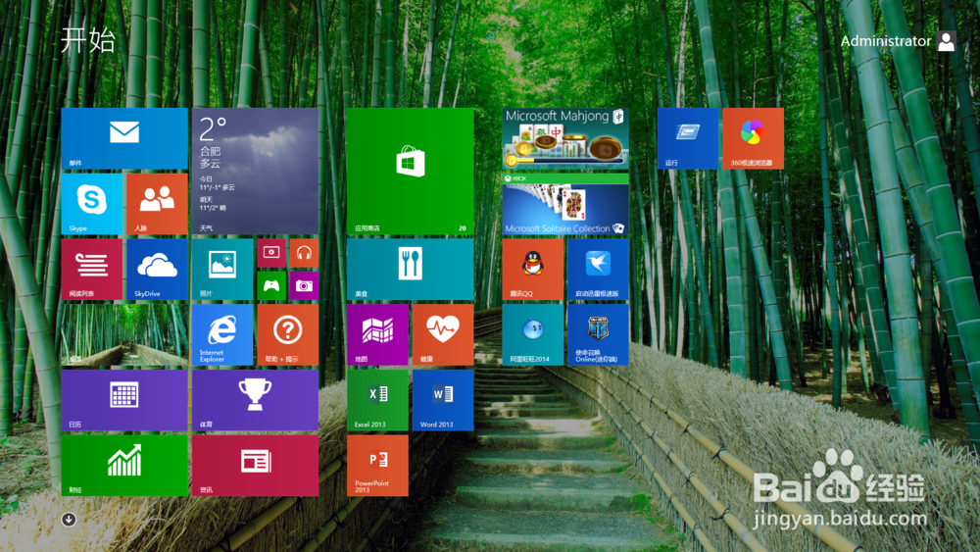Open the Microsoft Mahjong tile
This screenshot has width=980, height=552.
(x=565, y=138)
